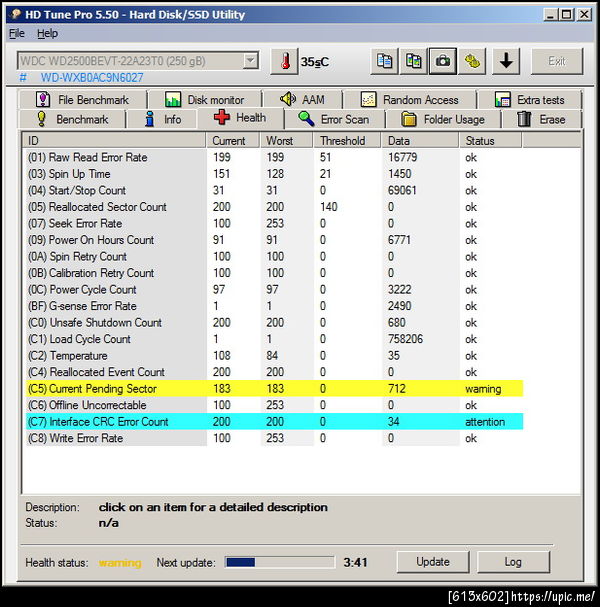
Task: Click the Random Access tab icon
Action: tap(368, 99)
